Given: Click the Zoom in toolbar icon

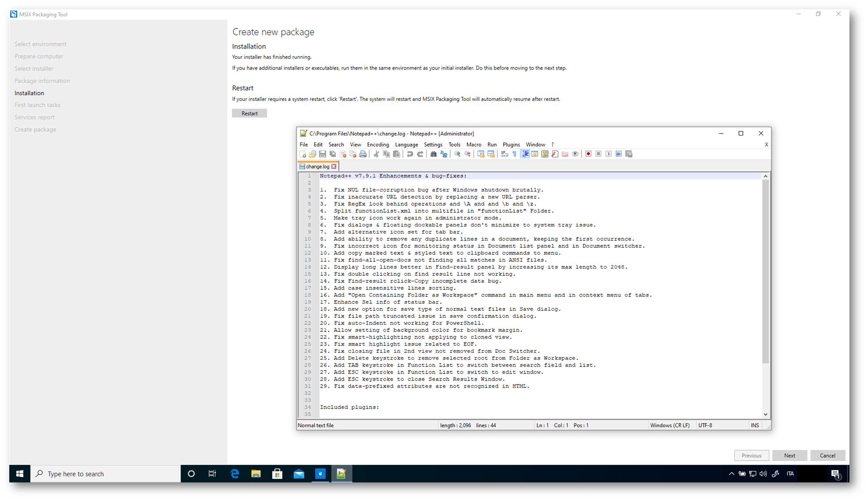Looking at the screenshot, I should (457, 154).
